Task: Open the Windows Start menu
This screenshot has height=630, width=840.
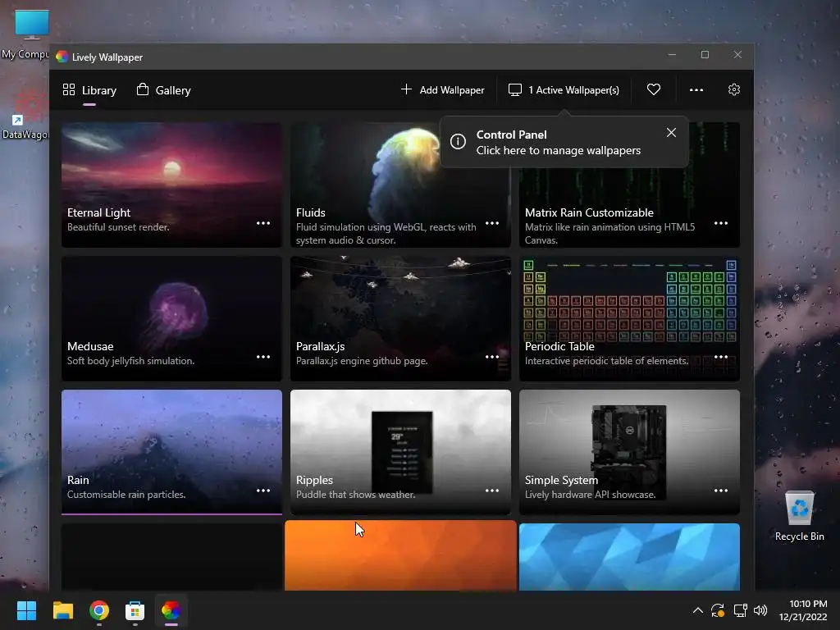Action: [x=26, y=610]
